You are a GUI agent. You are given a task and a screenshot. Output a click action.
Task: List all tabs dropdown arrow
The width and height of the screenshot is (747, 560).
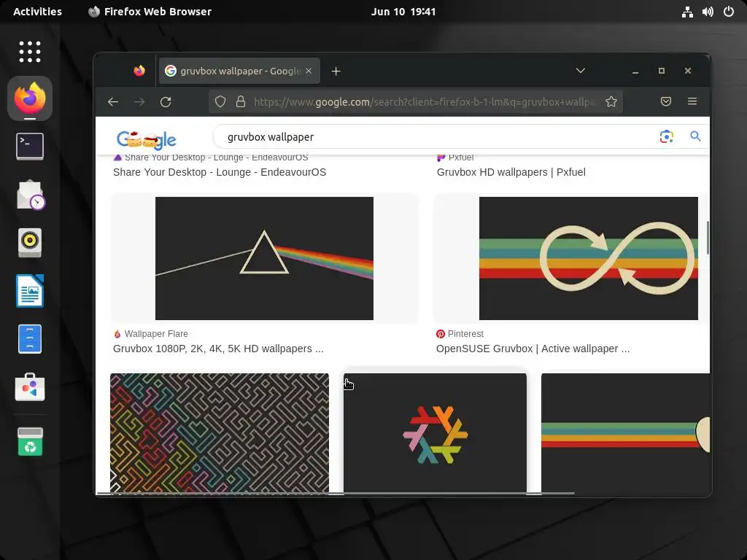click(580, 71)
